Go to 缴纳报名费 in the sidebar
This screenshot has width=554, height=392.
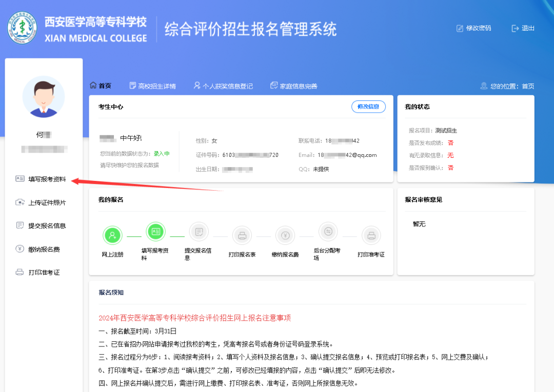point(44,250)
